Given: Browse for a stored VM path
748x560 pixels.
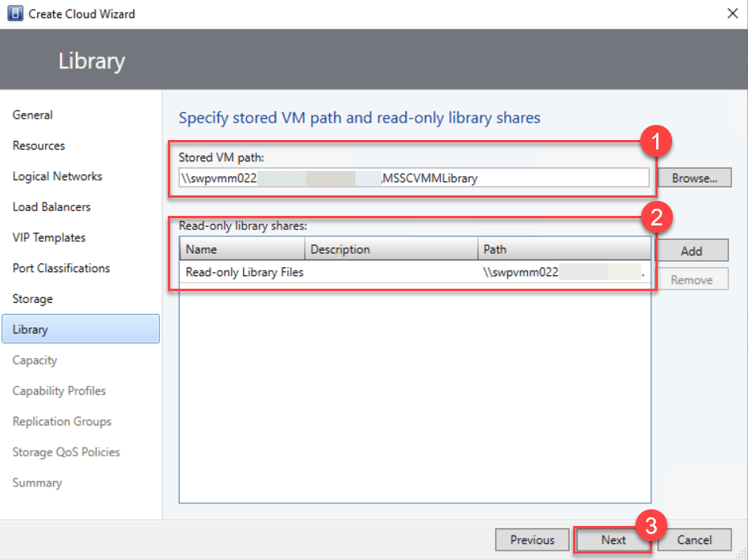Looking at the screenshot, I should (x=694, y=178).
